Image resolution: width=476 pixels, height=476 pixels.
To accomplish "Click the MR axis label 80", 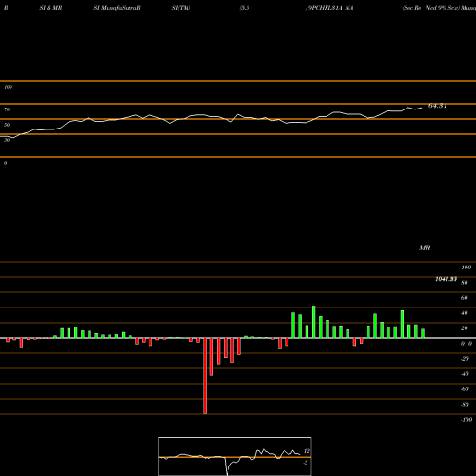I will (x=465, y=283).
